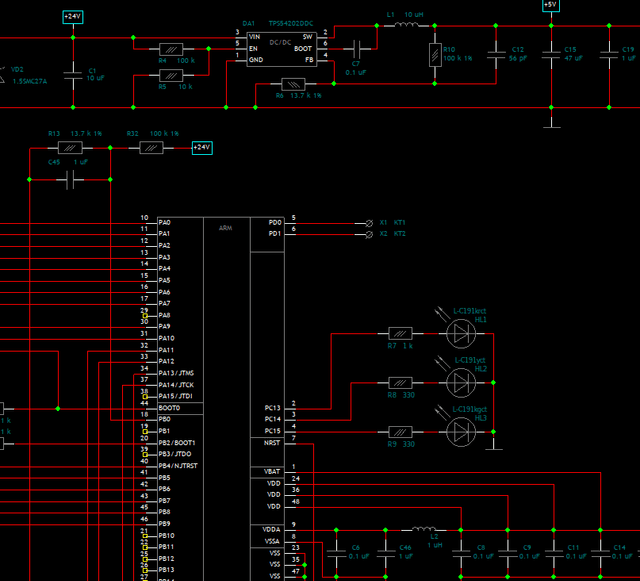Click +24V port next to R32
The image size is (640, 581).
[x=202, y=148]
